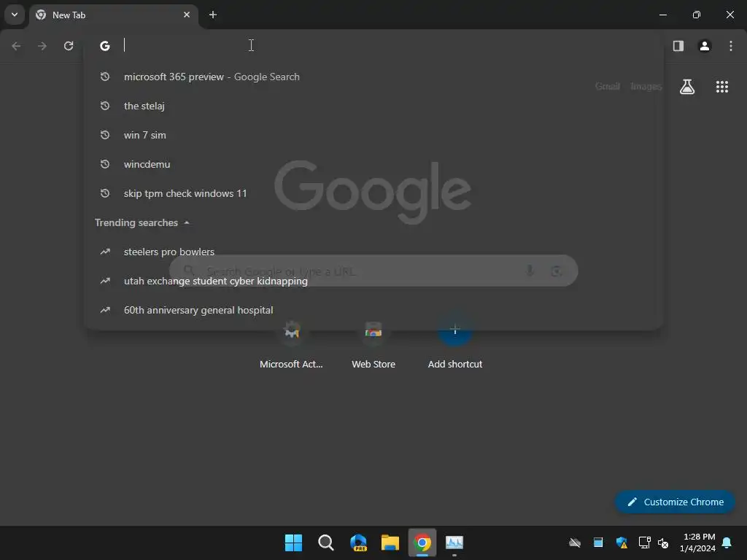
Task: Click the Windows Security tray icon
Action: [x=622, y=542]
